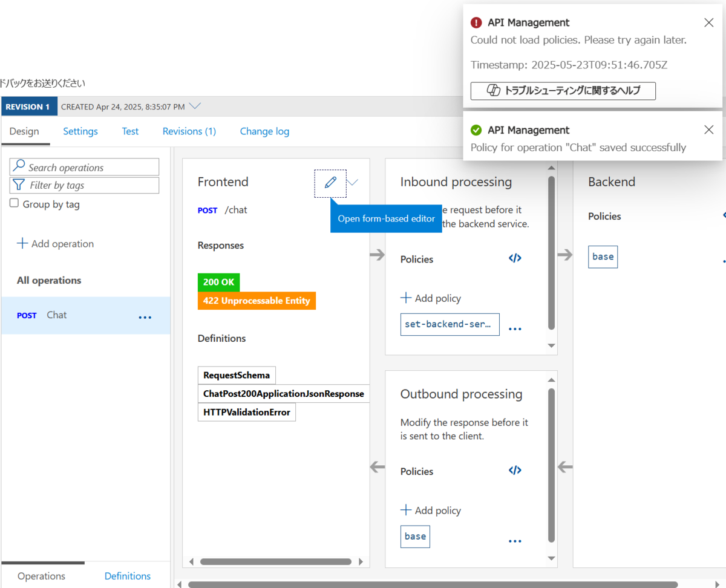Image resolution: width=726 pixels, height=588 pixels.
Task: Open the Change log tab
Action: [x=264, y=131]
